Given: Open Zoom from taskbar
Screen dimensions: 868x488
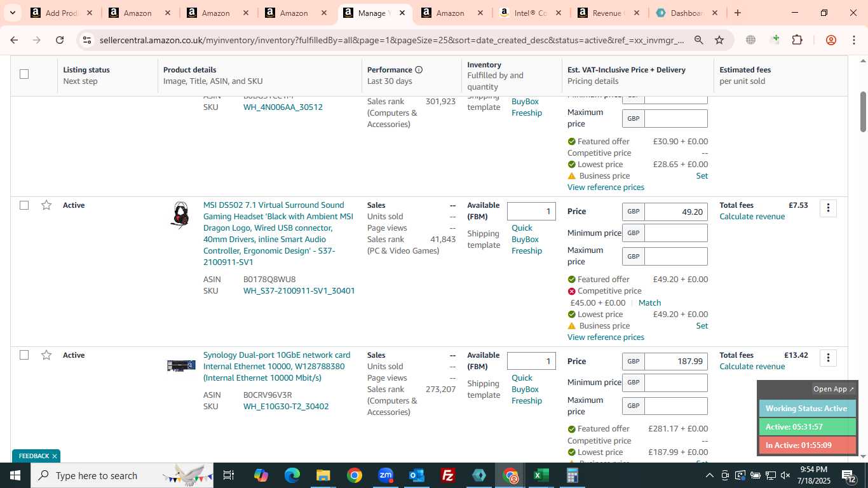Looking at the screenshot, I should click(386, 475).
